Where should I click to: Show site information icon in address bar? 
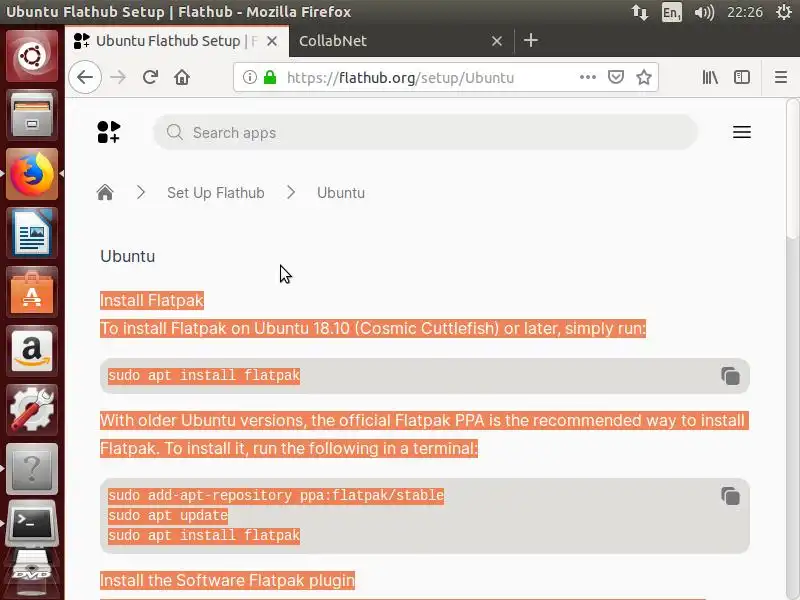coord(249,77)
